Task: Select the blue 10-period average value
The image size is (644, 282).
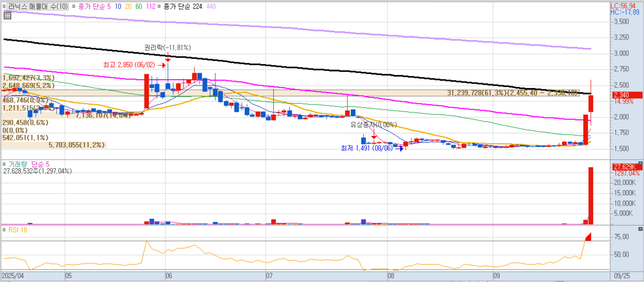Action: coord(118,6)
